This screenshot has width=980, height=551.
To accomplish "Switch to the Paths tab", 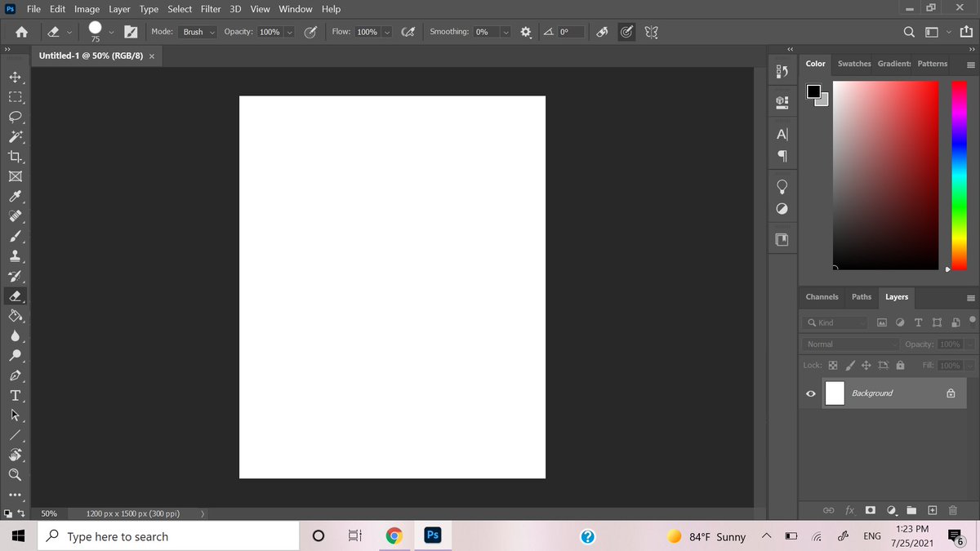I will [862, 297].
